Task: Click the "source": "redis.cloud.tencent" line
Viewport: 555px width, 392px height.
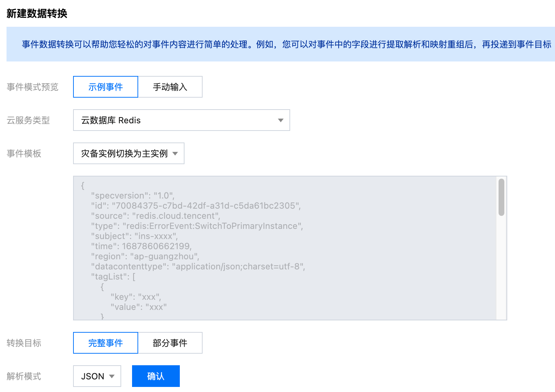Action: [156, 216]
